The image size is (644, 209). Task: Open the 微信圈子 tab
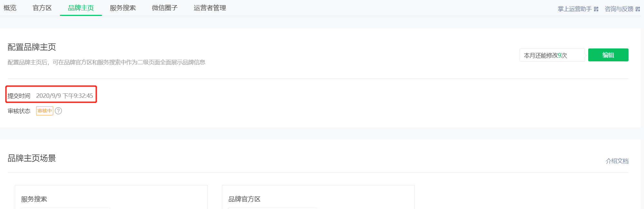click(x=165, y=8)
